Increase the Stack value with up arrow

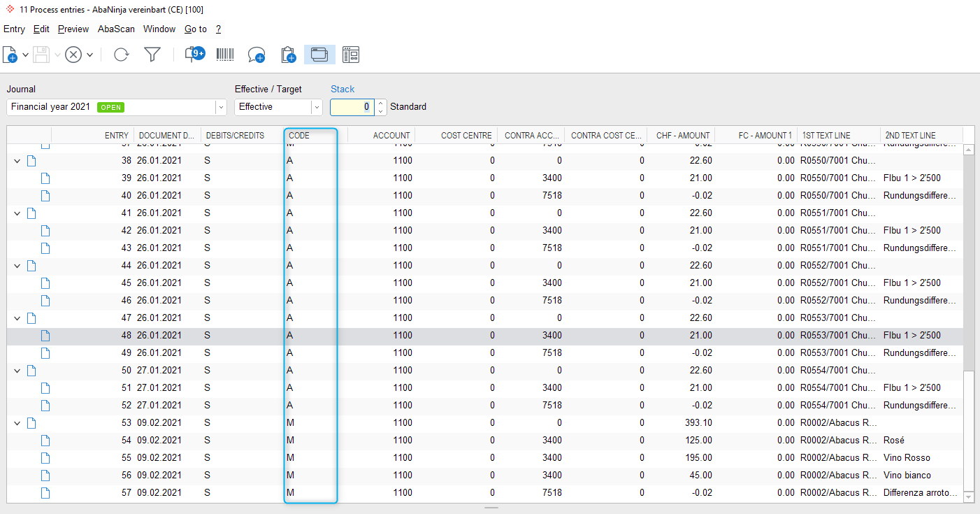point(380,103)
